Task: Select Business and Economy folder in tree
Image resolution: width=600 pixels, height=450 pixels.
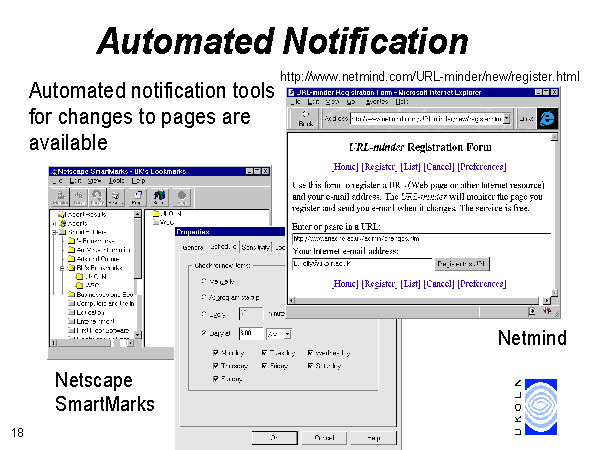Action: pyautogui.click(x=101, y=294)
